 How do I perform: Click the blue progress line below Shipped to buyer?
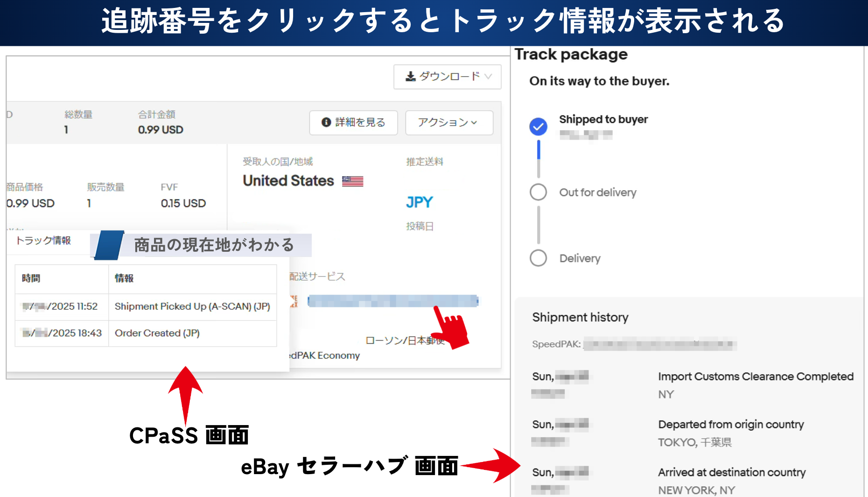(x=538, y=150)
